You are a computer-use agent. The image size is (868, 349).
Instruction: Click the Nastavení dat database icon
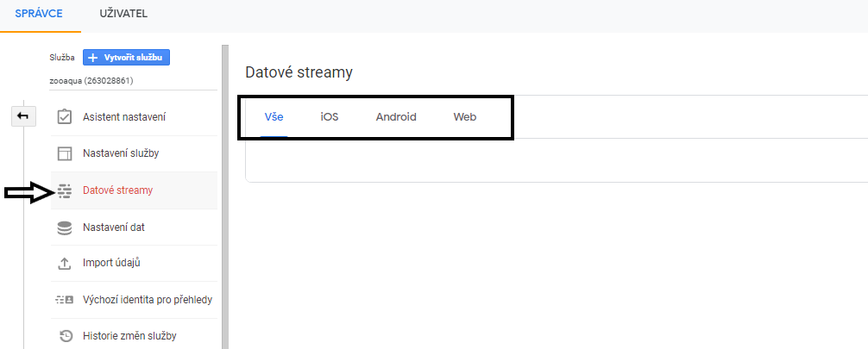(x=65, y=227)
